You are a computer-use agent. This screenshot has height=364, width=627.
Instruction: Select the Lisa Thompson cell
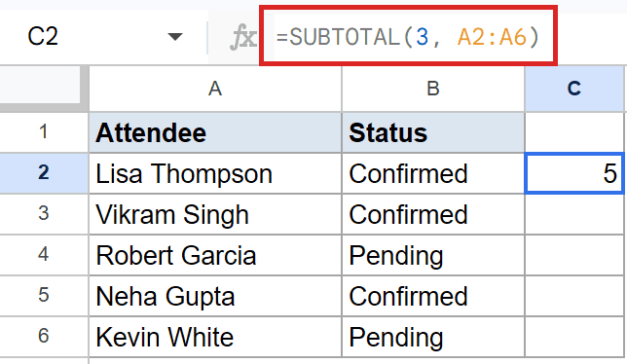[x=215, y=173]
